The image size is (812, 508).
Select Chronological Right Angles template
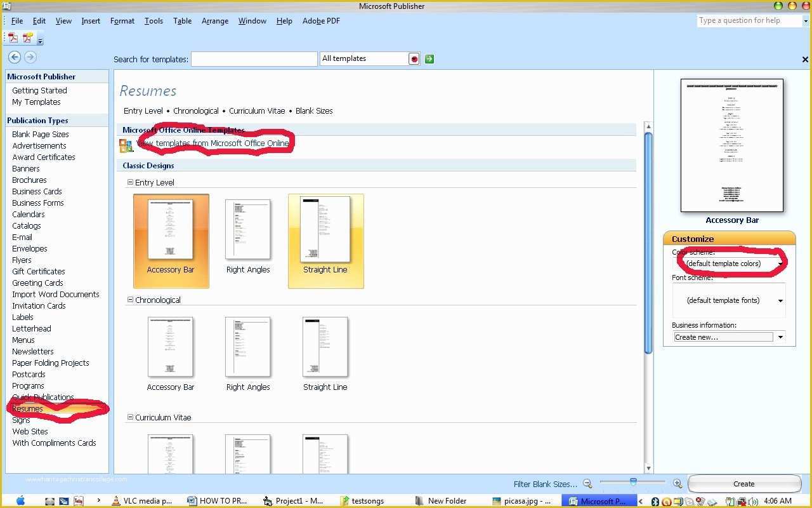pos(248,354)
